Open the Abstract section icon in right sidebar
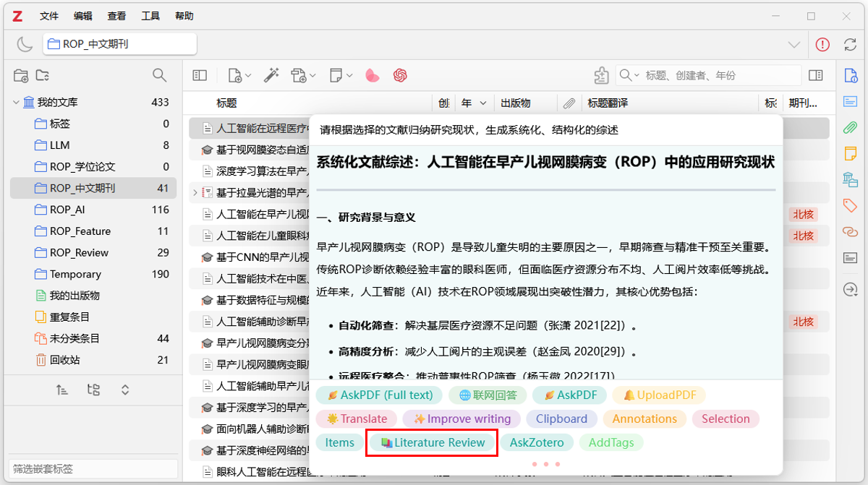Viewport: 868px width, 485px height. 850,102
